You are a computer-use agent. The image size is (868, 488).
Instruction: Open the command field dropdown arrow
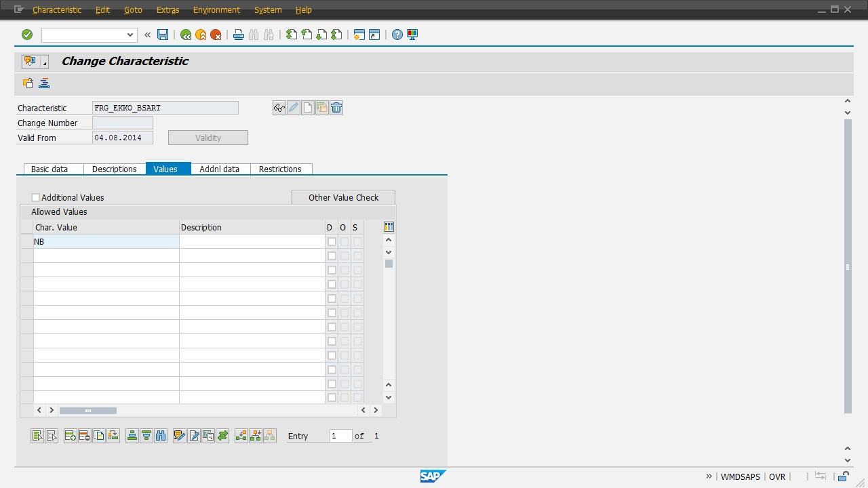point(131,35)
